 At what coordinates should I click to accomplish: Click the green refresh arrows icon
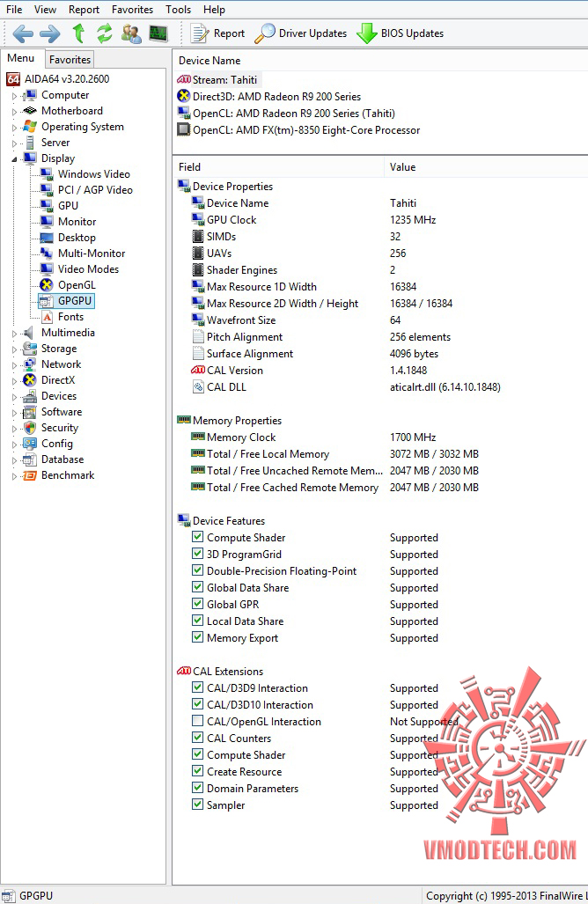coord(105,33)
